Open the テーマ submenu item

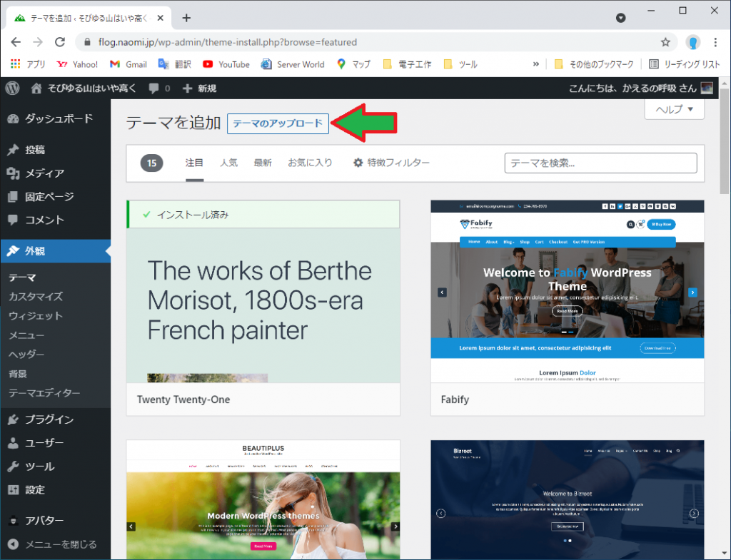tap(22, 278)
